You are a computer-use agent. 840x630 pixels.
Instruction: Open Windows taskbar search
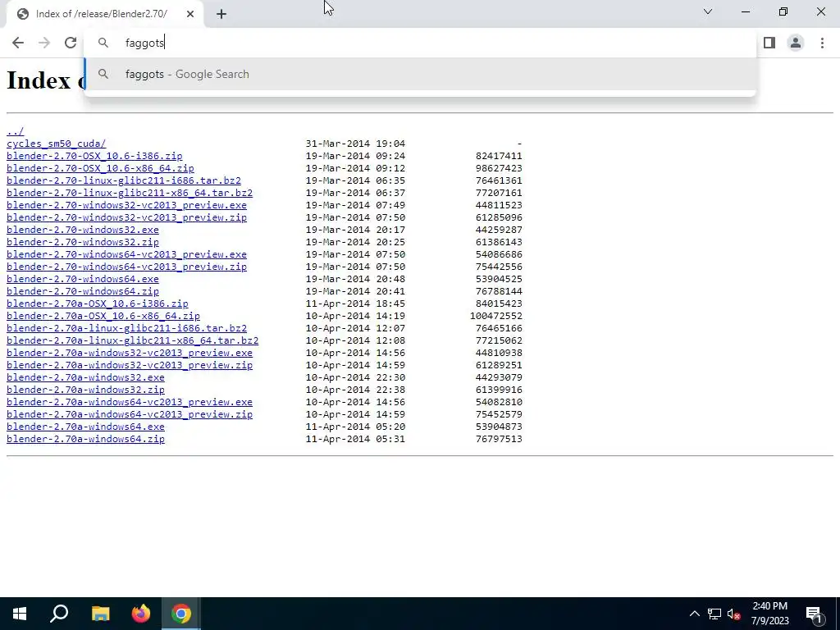59,614
